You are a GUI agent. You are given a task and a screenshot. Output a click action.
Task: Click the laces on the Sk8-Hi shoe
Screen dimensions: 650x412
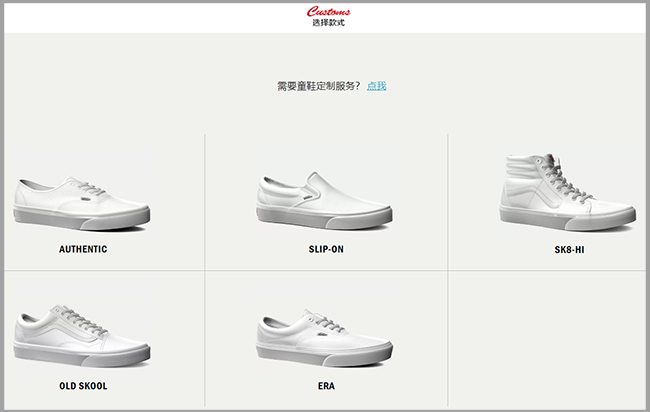tap(564, 180)
